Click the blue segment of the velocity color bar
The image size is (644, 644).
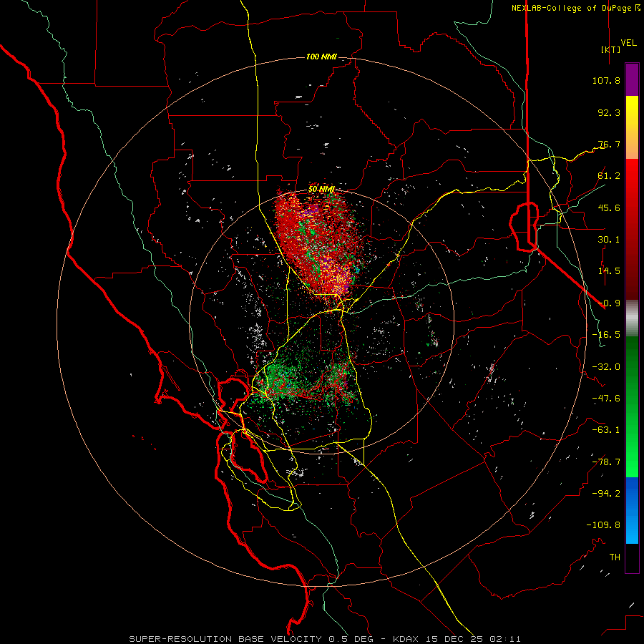click(x=632, y=510)
